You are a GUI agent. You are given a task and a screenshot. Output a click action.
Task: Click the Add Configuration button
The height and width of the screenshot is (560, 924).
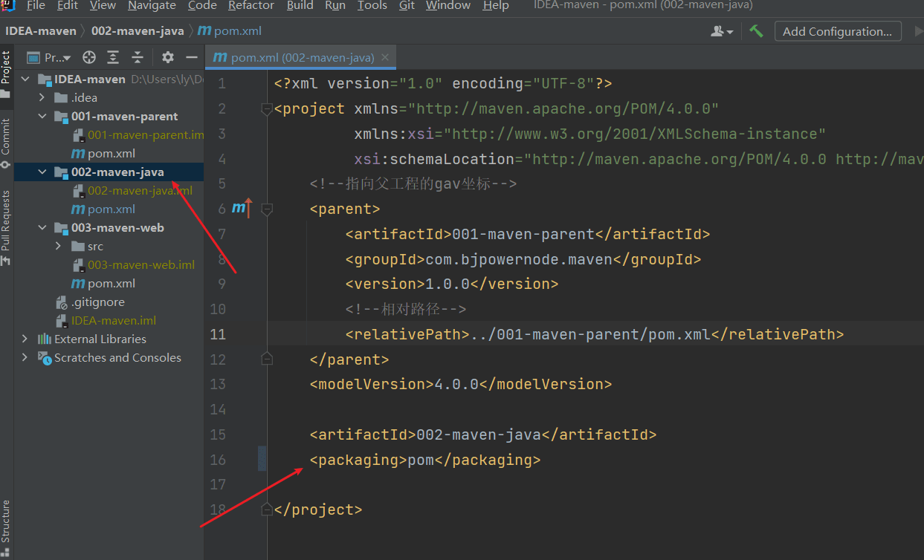click(x=837, y=31)
